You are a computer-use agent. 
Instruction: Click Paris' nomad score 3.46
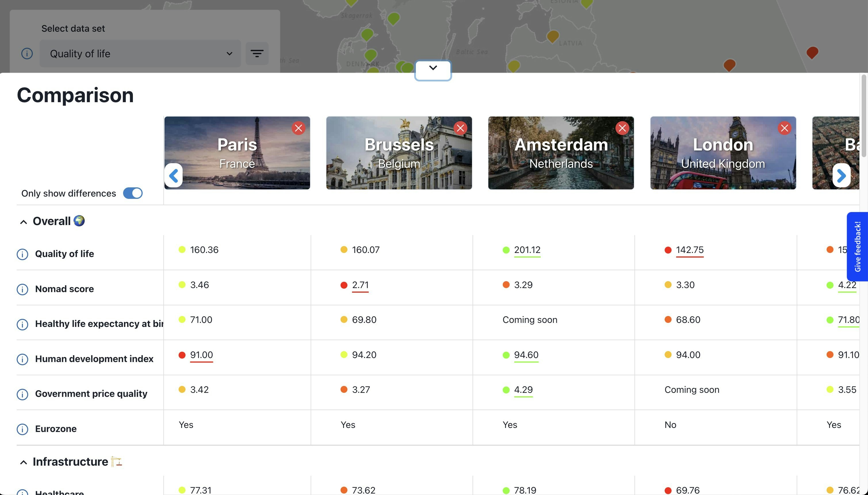(199, 285)
